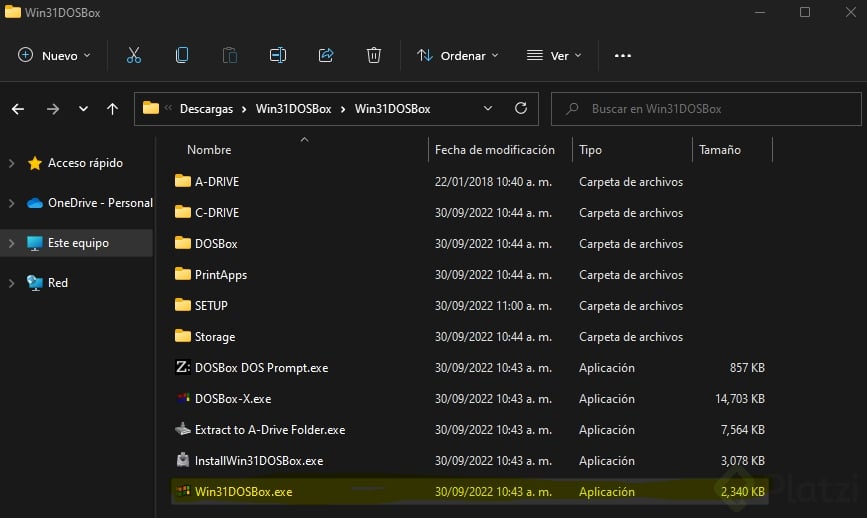Image resolution: width=867 pixels, height=518 pixels.
Task: Sort by Tamaño column header
Action: click(x=719, y=150)
